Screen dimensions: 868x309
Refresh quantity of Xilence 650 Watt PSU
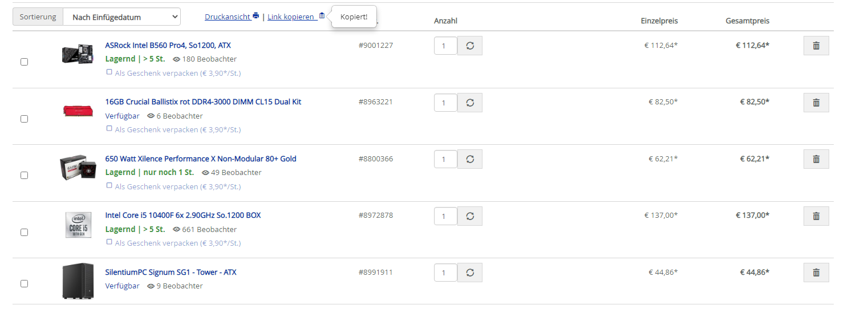pyautogui.click(x=470, y=159)
